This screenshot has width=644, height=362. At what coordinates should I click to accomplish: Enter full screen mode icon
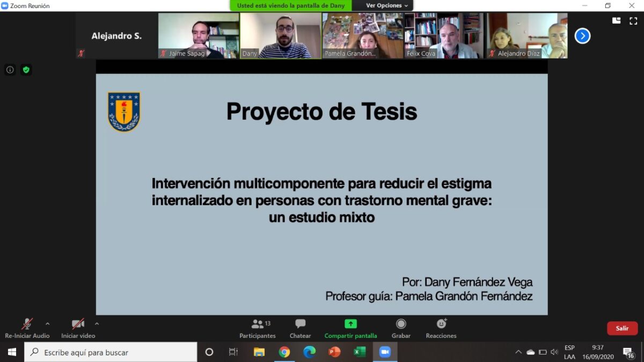click(x=633, y=21)
